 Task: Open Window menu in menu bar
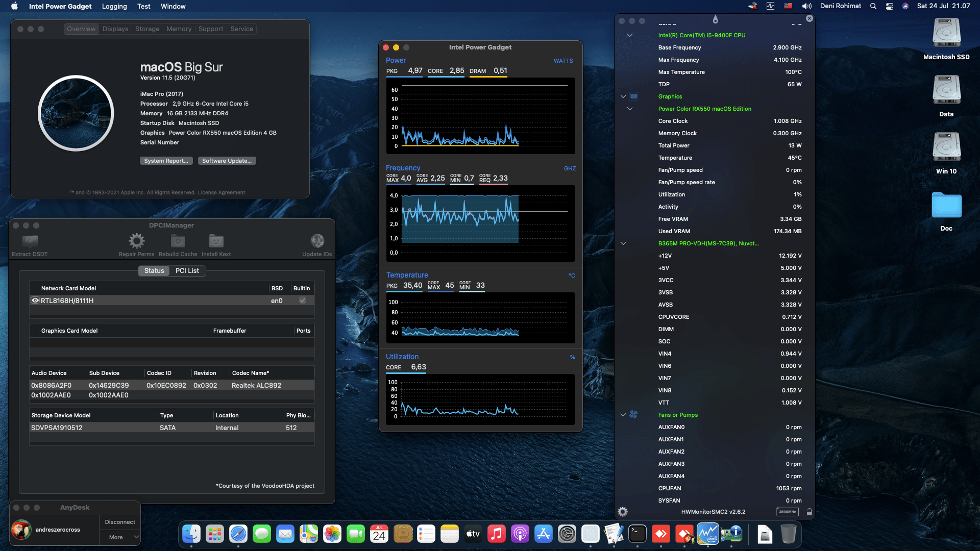pyautogui.click(x=173, y=6)
